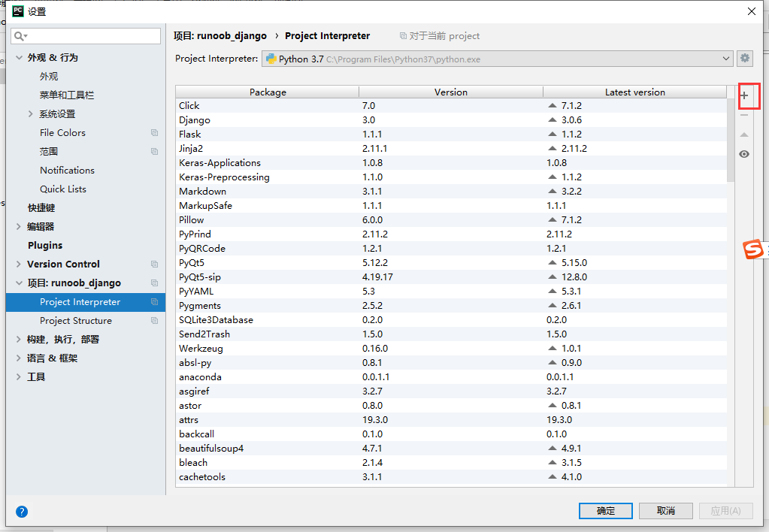Image resolution: width=769 pixels, height=532 pixels.
Task: Click breadcrumb 项目: runoob_django
Action: point(220,36)
